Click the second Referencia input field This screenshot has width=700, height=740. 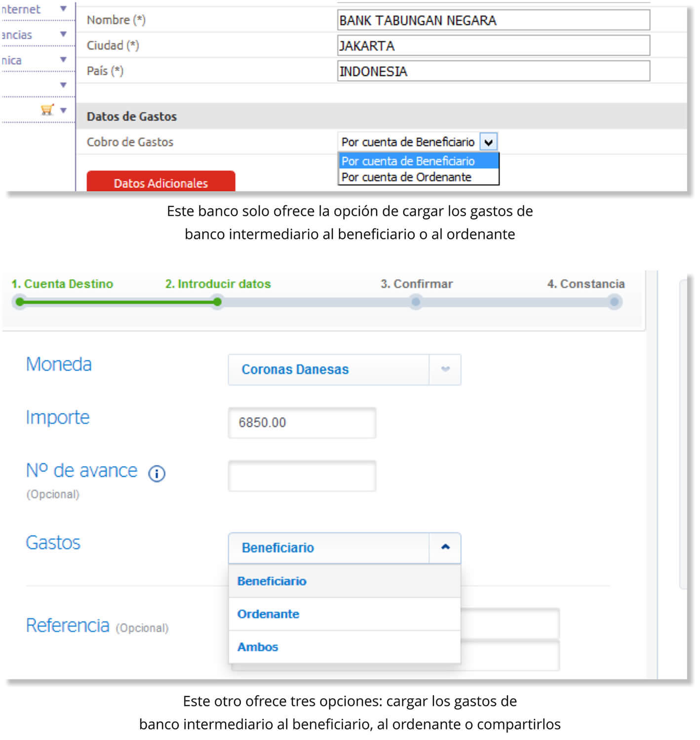510,656
